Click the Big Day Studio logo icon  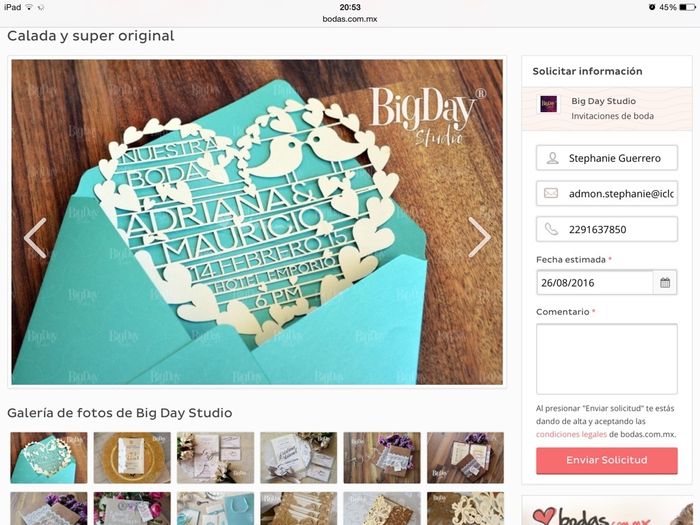548,104
